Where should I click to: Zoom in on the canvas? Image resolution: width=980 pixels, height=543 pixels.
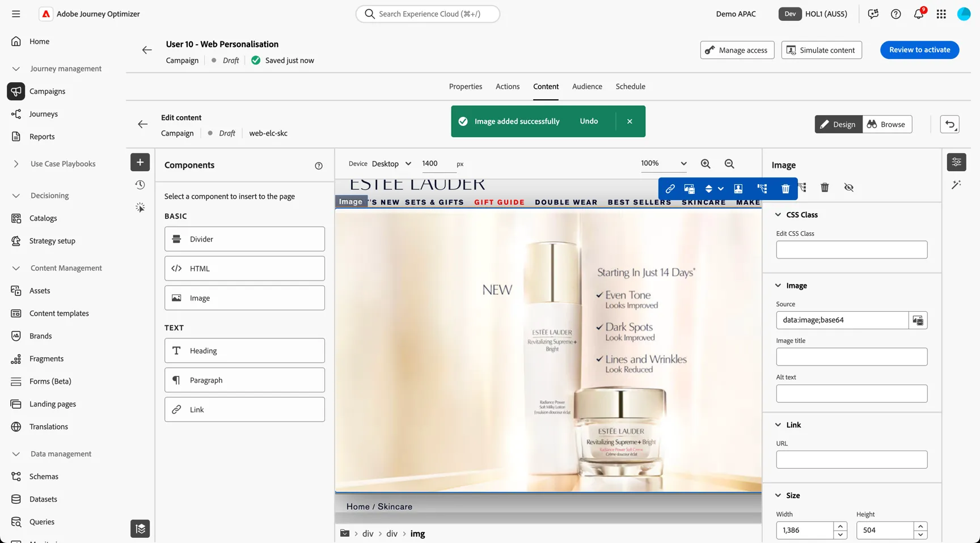point(706,164)
